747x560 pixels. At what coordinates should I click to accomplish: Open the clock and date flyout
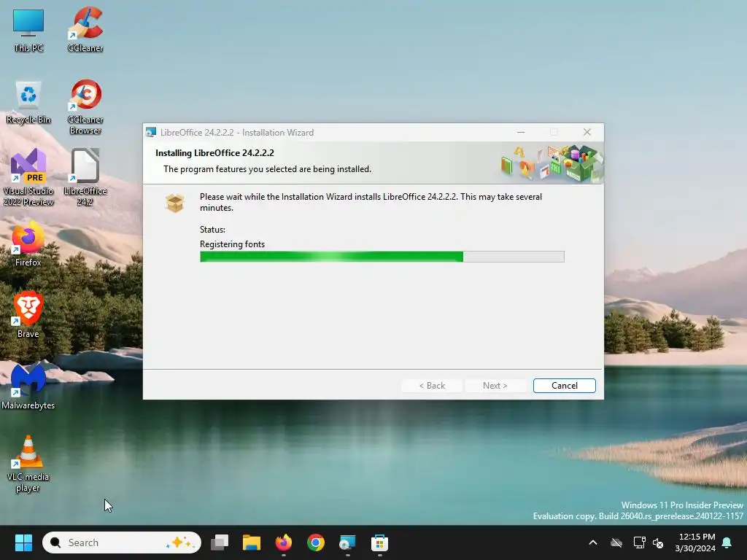pos(695,542)
